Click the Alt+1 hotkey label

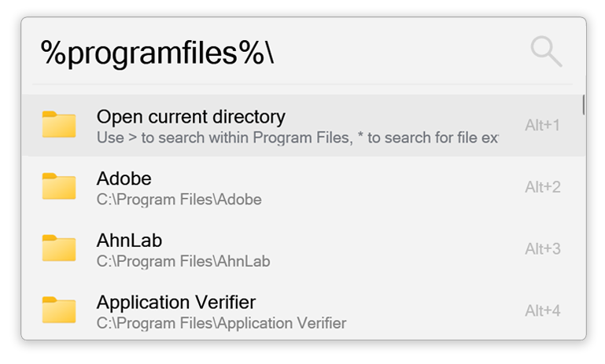click(543, 125)
